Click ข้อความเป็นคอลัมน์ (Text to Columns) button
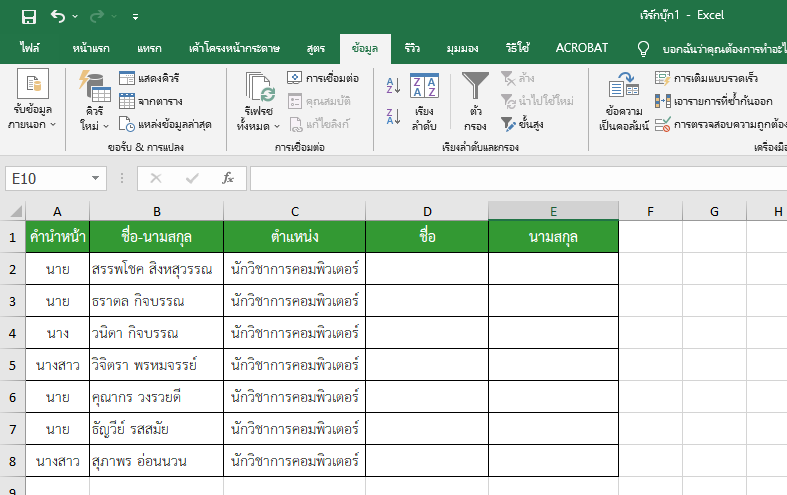Image resolution: width=787 pixels, height=495 pixels. 623,100
